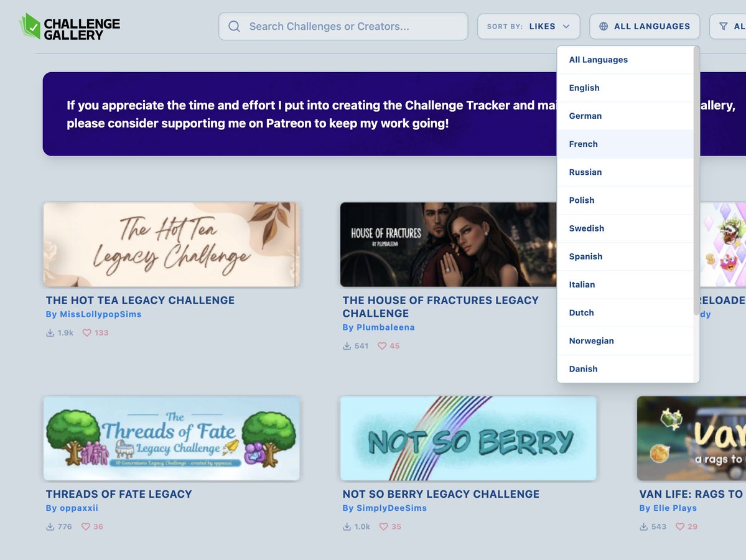
Task: Select German from language list
Action: click(x=625, y=116)
